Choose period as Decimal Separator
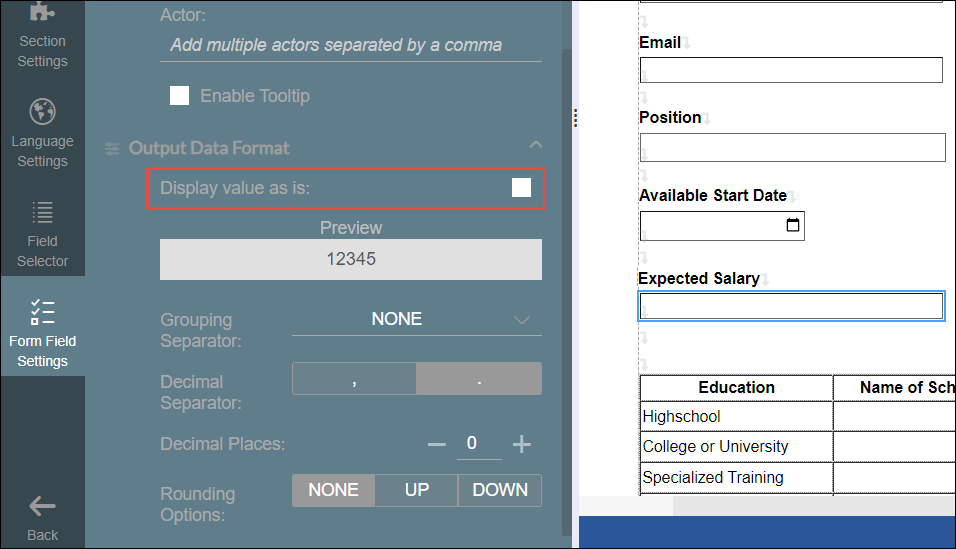 click(479, 380)
